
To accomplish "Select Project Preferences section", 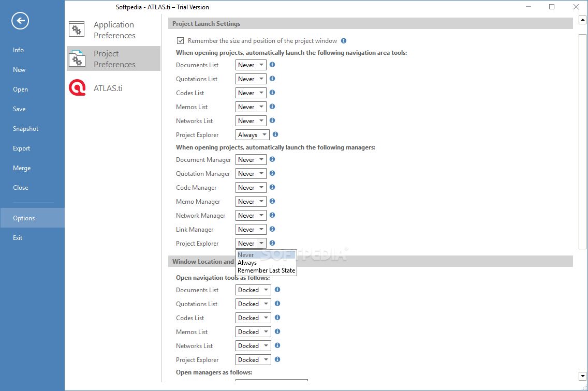I will [114, 59].
